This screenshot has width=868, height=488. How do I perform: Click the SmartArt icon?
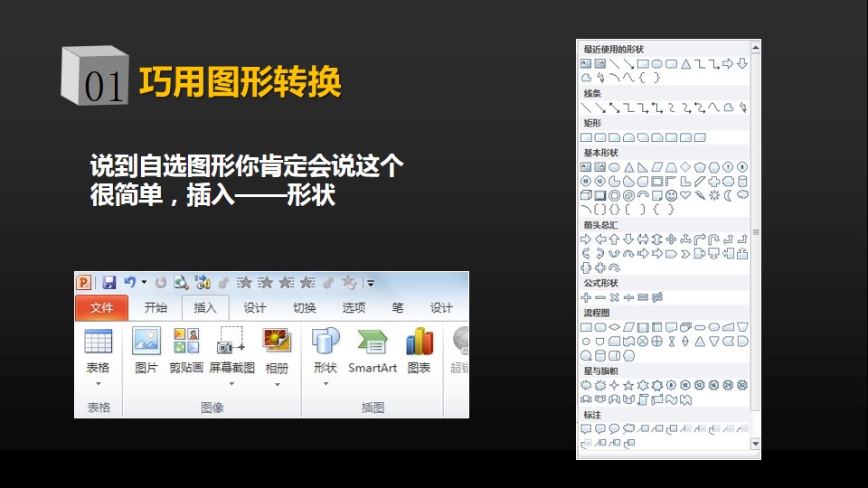point(373,350)
